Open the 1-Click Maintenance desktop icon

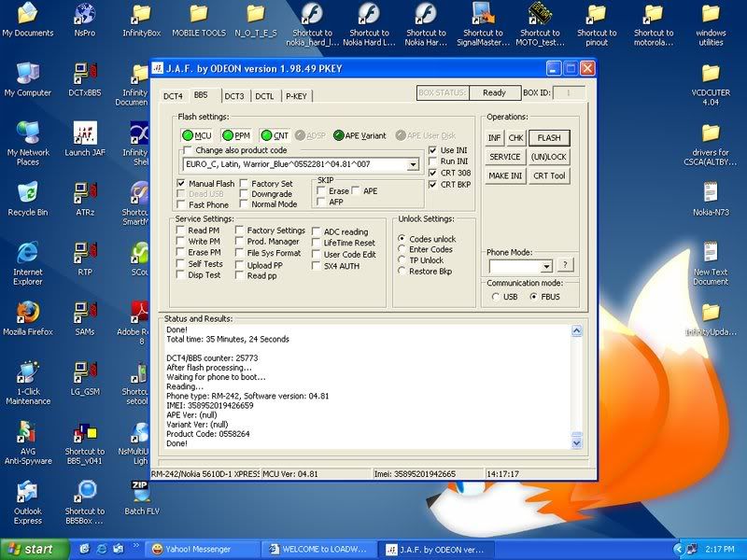28,383
